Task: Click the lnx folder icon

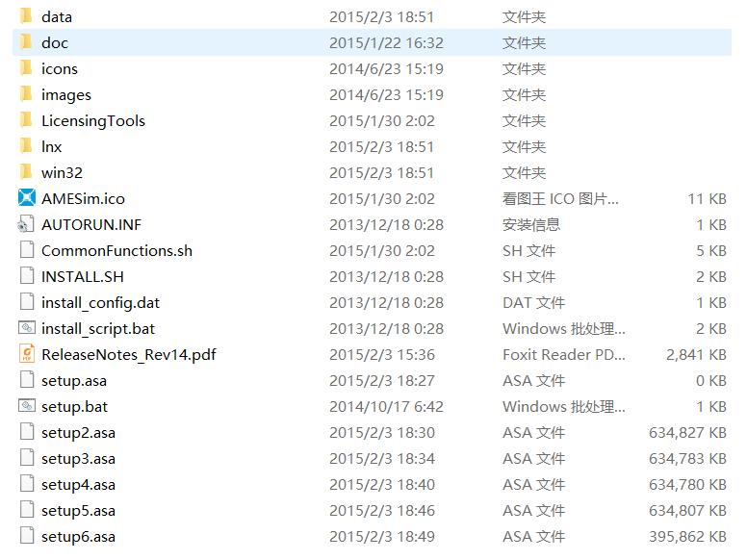Action: click(x=27, y=145)
